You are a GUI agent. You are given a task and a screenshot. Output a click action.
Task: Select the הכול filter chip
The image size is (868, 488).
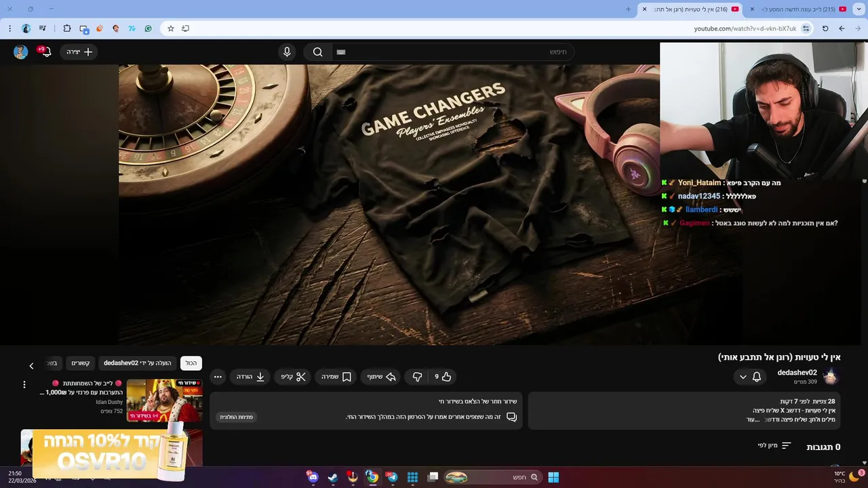(191, 363)
